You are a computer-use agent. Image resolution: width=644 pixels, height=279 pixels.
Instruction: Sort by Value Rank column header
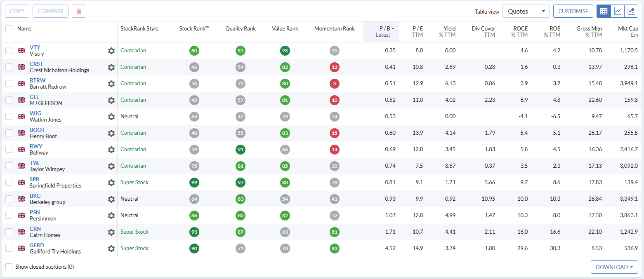click(x=285, y=28)
